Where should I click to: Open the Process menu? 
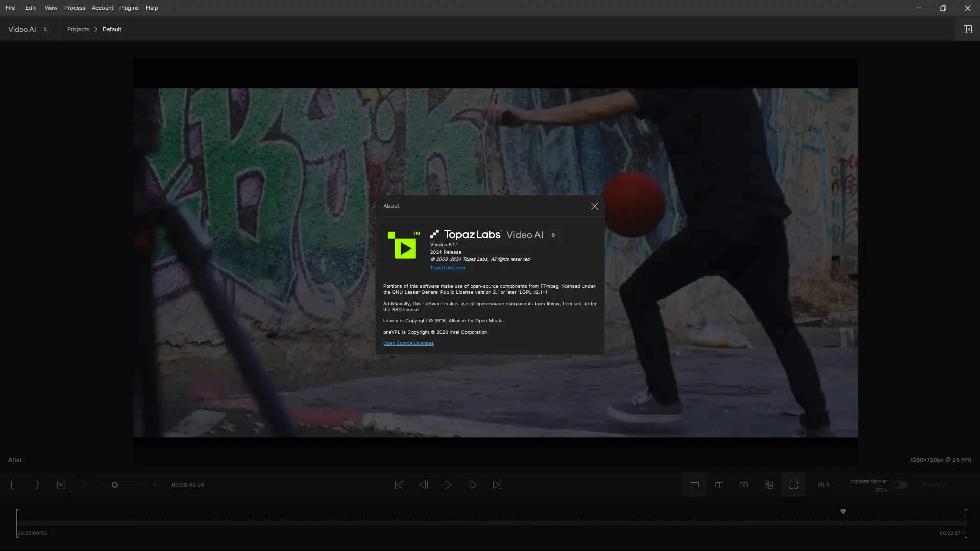click(75, 8)
